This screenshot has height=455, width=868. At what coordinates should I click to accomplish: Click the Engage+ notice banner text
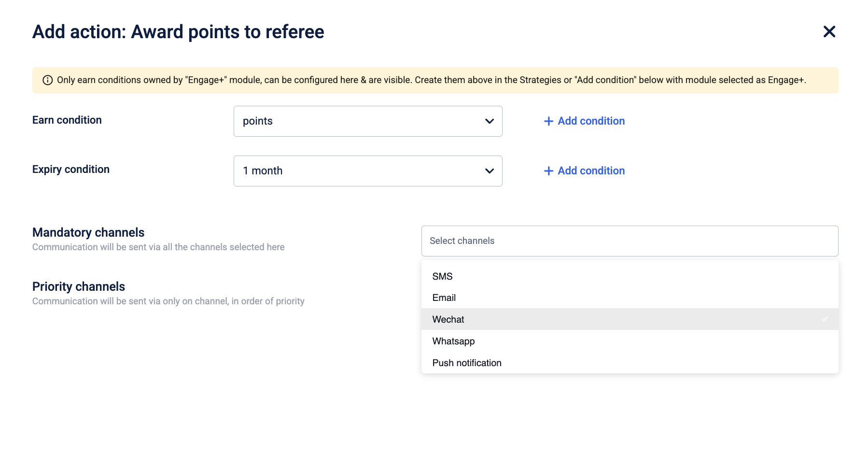coord(431,80)
